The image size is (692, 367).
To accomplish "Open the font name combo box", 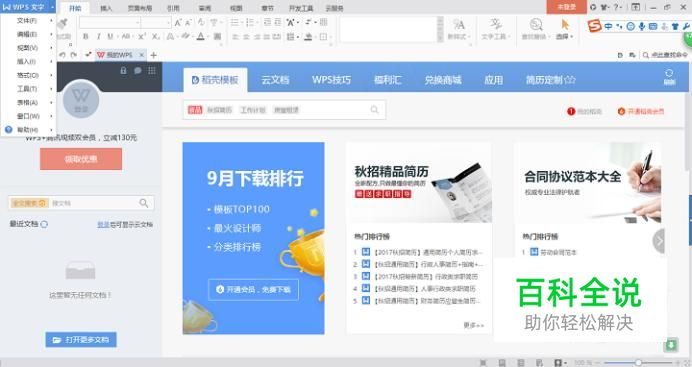I will point(110,22).
